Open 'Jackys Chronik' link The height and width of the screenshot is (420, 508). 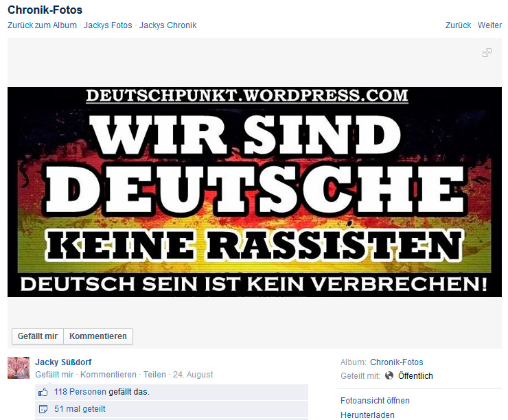(168, 25)
